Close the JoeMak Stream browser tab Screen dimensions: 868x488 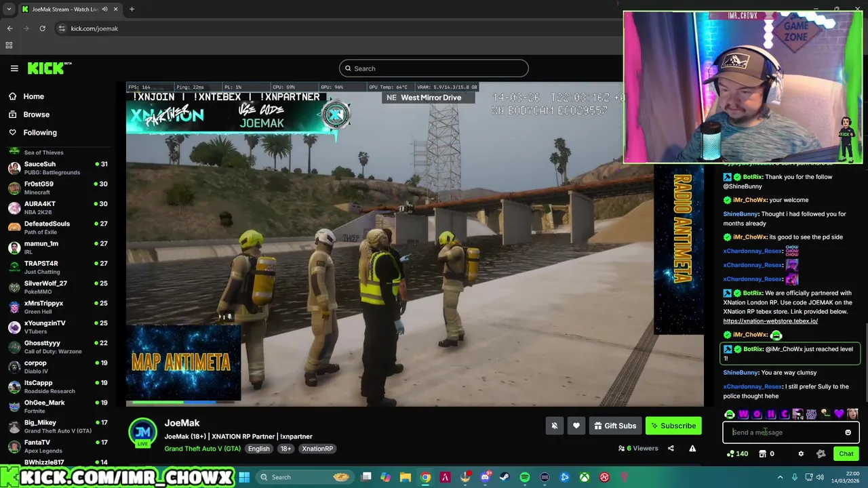[115, 9]
